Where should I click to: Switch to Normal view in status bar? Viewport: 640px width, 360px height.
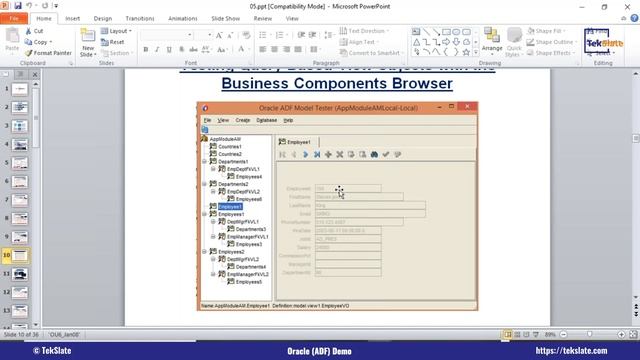point(507,334)
